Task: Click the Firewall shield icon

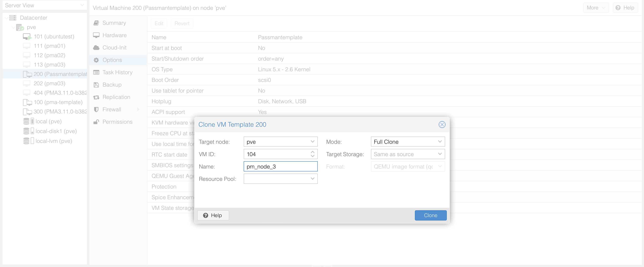Action: (x=96, y=110)
